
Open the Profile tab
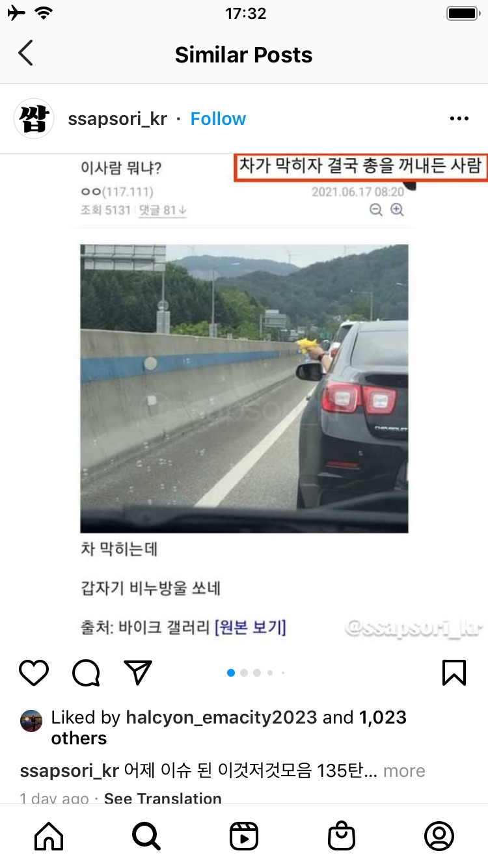[x=439, y=836]
